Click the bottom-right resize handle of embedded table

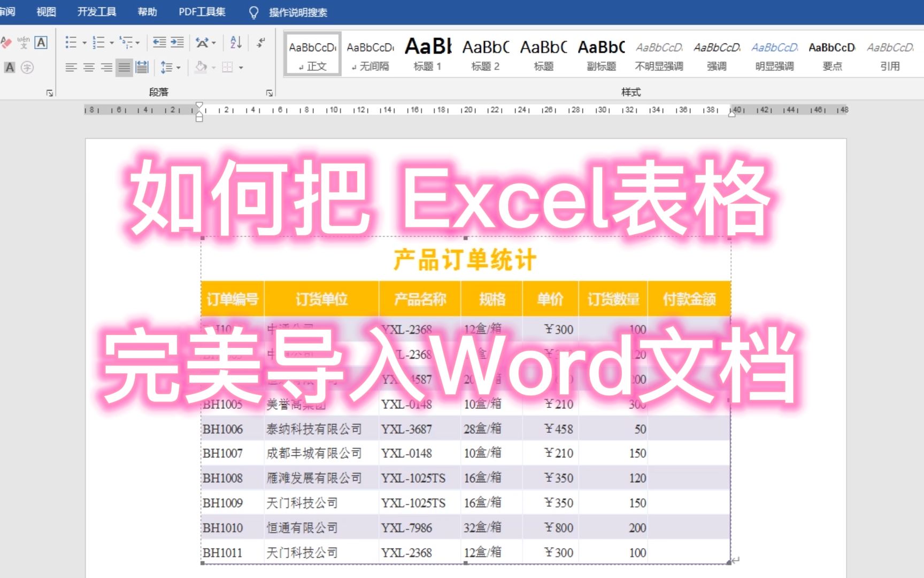tap(729, 562)
